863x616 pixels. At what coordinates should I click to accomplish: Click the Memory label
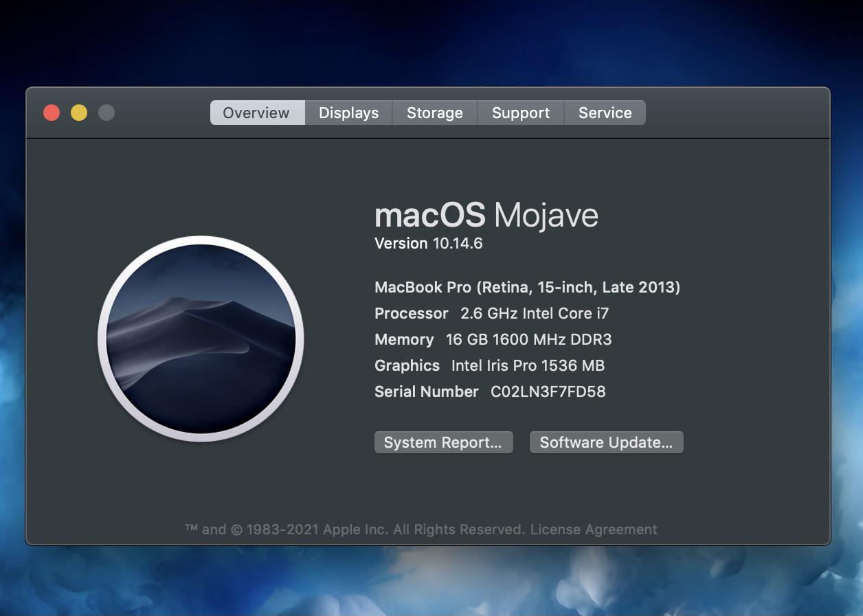404,339
